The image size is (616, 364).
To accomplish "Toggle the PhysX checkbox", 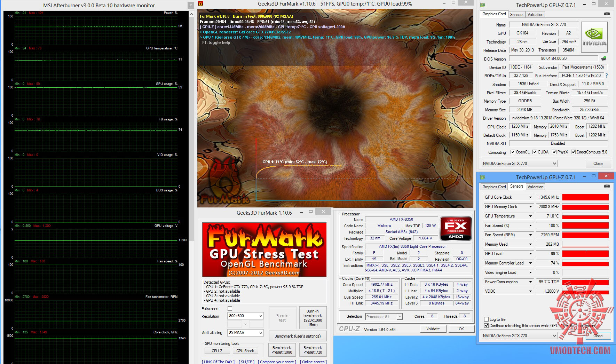I will pos(554,152).
